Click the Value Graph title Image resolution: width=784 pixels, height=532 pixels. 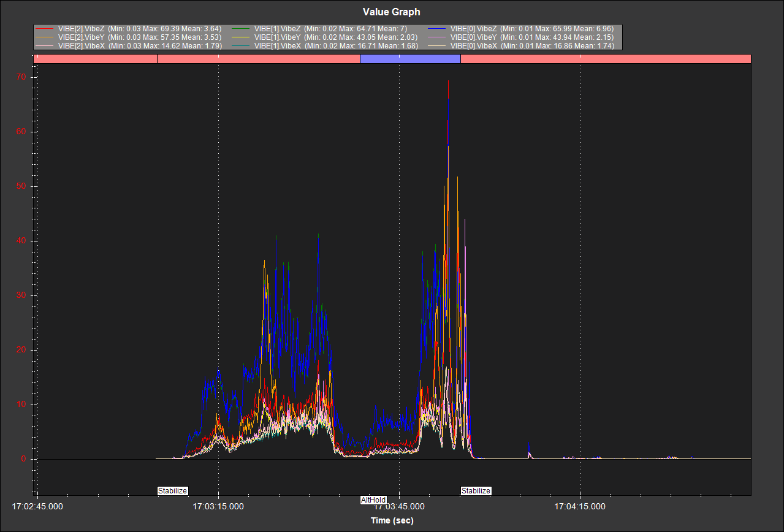click(392, 12)
